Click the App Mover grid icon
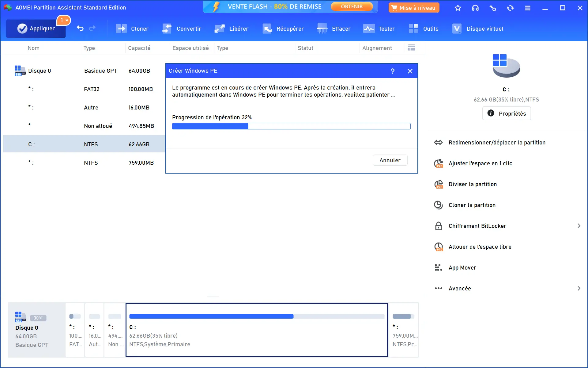The image size is (588, 368). click(x=439, y=268)
